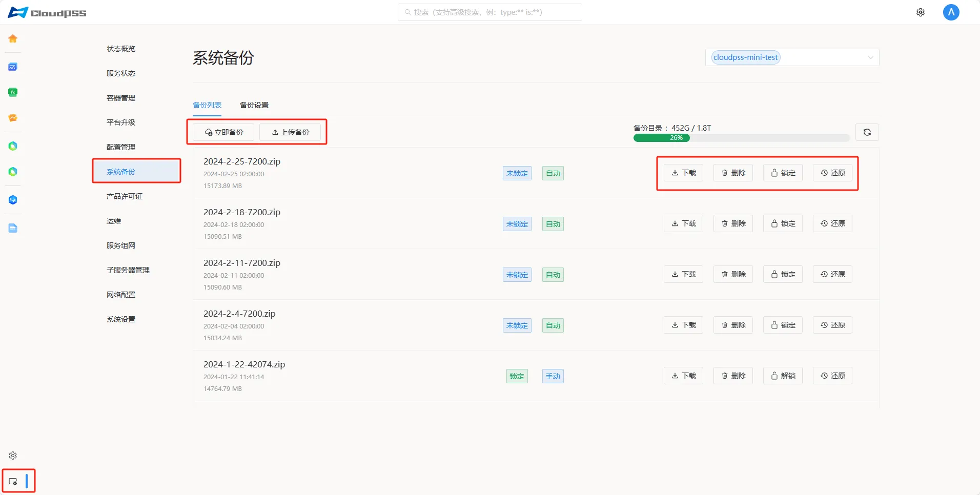Open 配置管理 in the side menu
The height and width of the screenshot is (495, 980).
coord(121,147)
